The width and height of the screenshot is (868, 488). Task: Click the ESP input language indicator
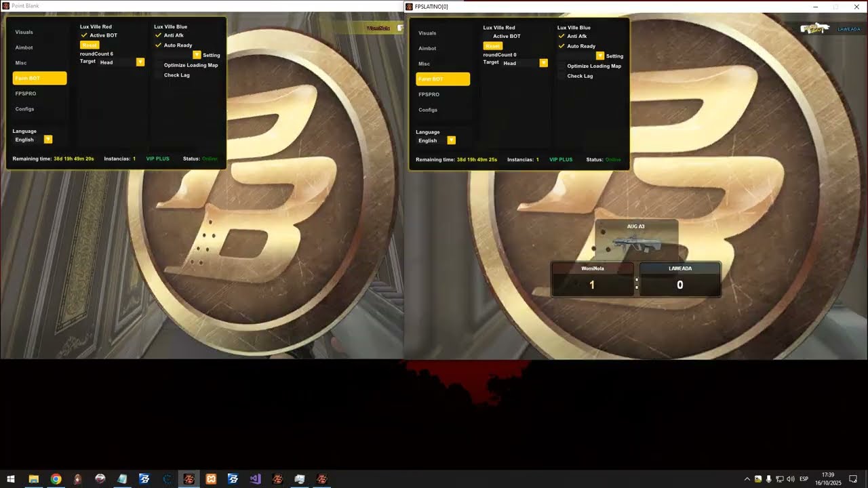[x=804, y=479]
